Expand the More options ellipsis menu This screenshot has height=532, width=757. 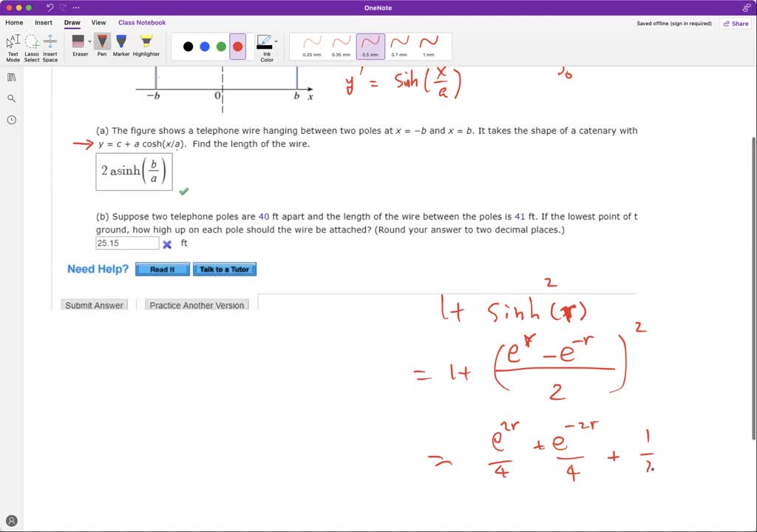point(75,7)
